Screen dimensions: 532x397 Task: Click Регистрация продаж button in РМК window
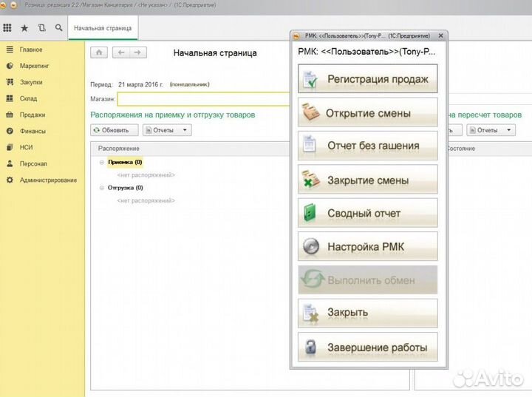(368, 79)
